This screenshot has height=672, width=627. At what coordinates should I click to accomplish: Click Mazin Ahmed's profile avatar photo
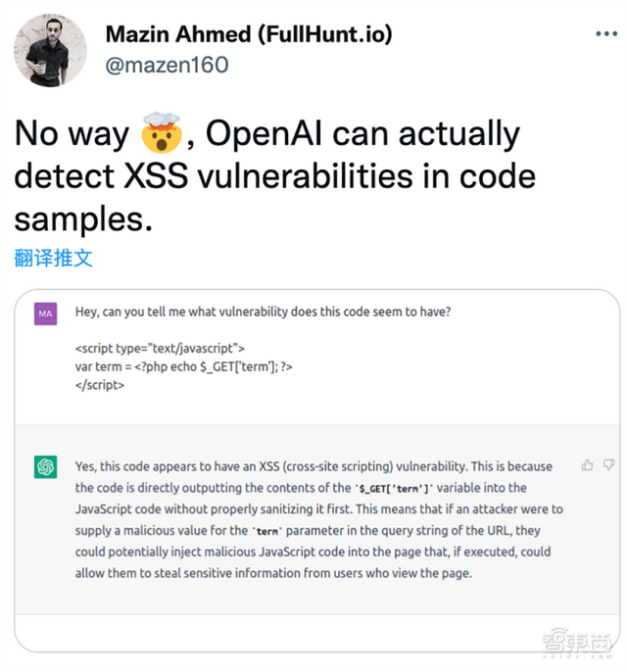point(50,50)
